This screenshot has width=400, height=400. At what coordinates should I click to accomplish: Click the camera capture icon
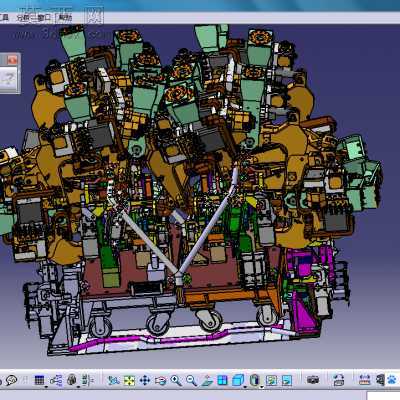pyautogui.click(x=313, y=380)
